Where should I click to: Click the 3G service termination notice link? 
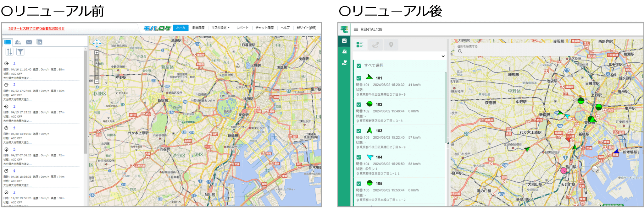coord(36,29)
